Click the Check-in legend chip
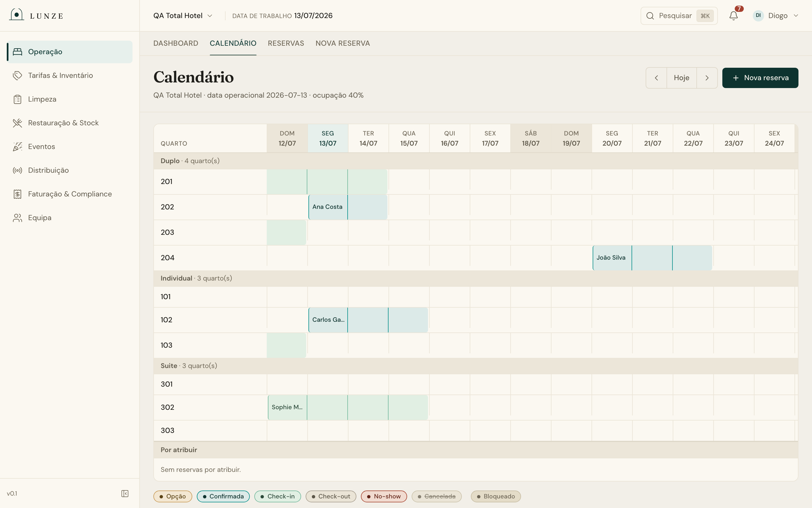The height and width of the screenshot is (508, 812). pyautogui.click(x=277, y=496)
